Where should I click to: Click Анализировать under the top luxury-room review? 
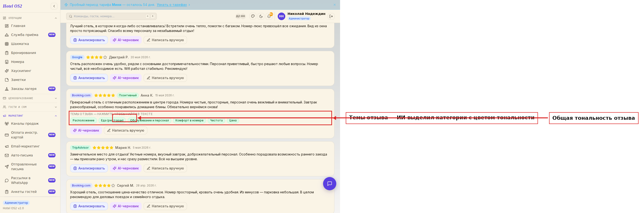pos(89,40)
